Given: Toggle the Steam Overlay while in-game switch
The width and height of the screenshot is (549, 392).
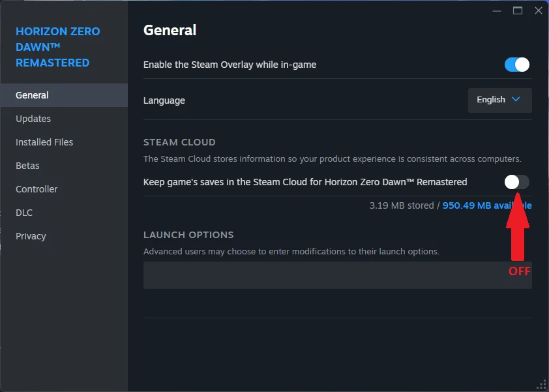Looking at the screenshot, I should tap(517, 65).
